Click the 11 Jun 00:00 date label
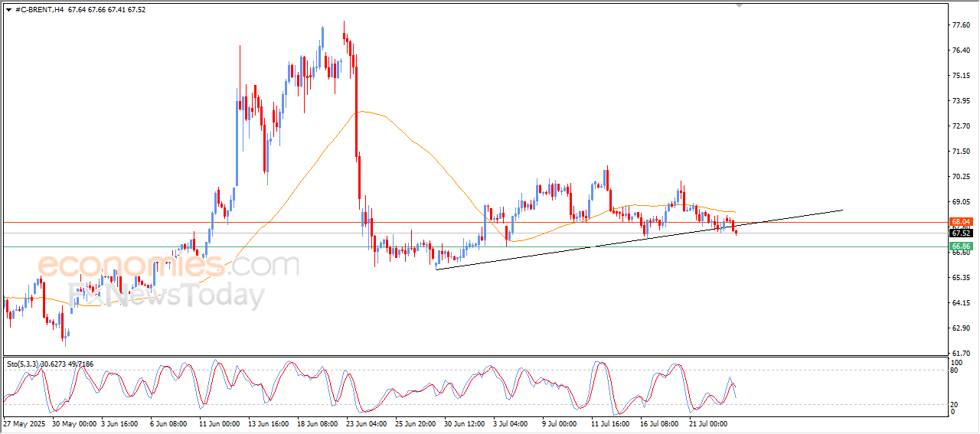 click(219, 423)
